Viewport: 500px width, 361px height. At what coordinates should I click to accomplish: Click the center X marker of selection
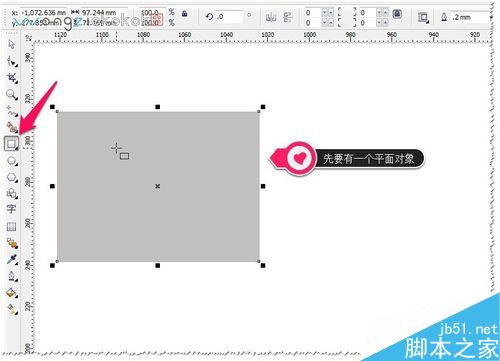pyautogui.click(x=158, y=186)
